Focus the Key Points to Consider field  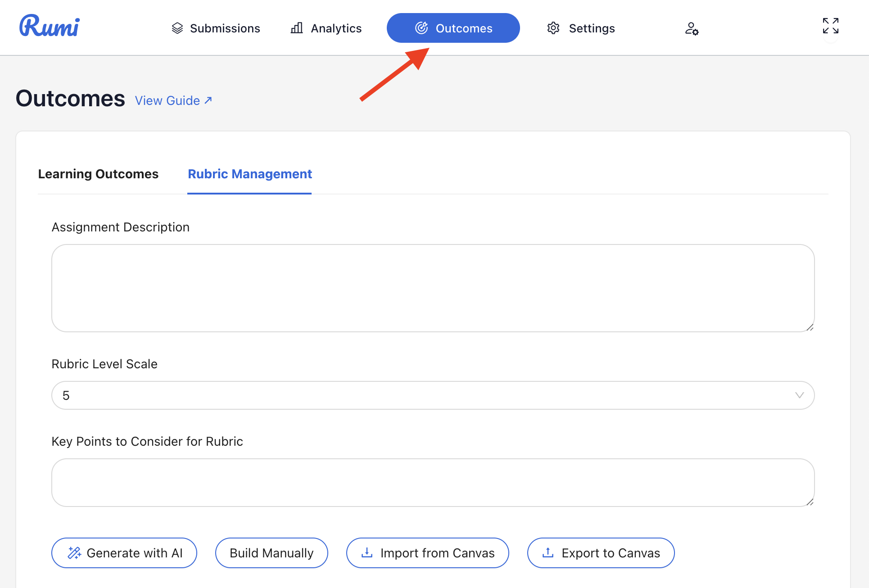pyautogui.click(x=432, y=483)
